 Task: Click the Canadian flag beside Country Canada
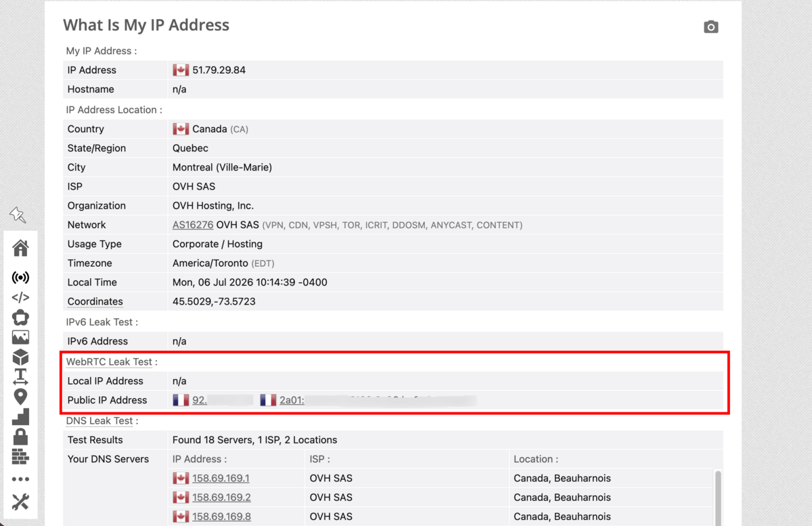(x=181, y=129)
